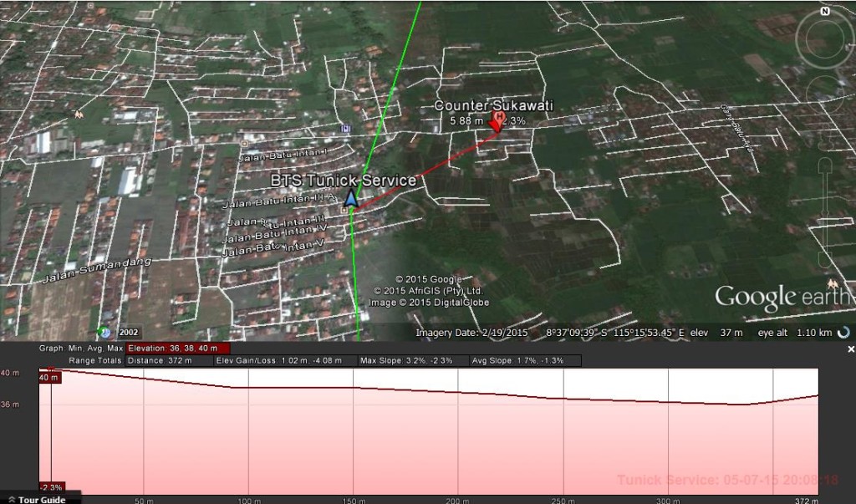This screenshot has height=504, width=856.
Task: Toggle the Elevation 36, 38, 40 m graph metric
Action: pos(178,348)
